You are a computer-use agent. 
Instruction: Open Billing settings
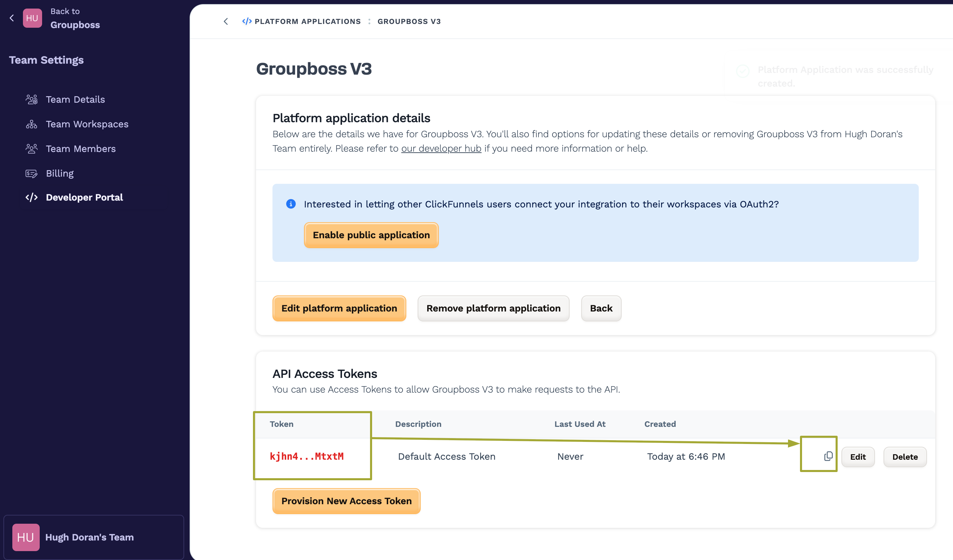coord(60,173)
